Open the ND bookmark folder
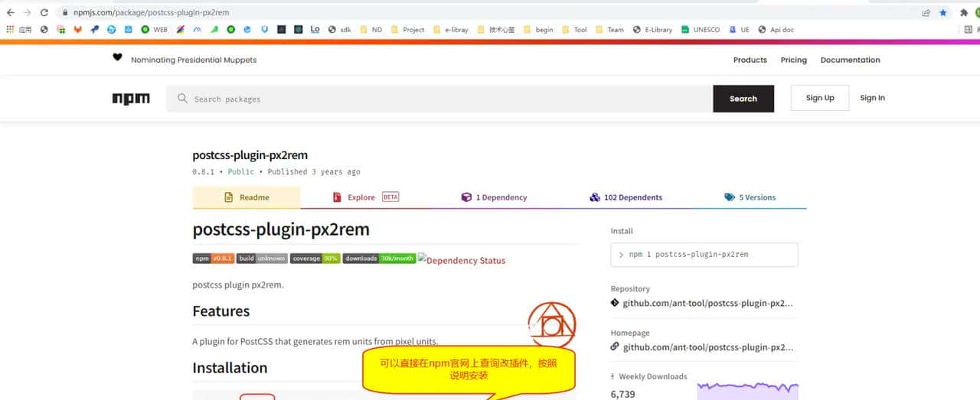This screenshot has width=980, height=400. click(x=371, y=30)
